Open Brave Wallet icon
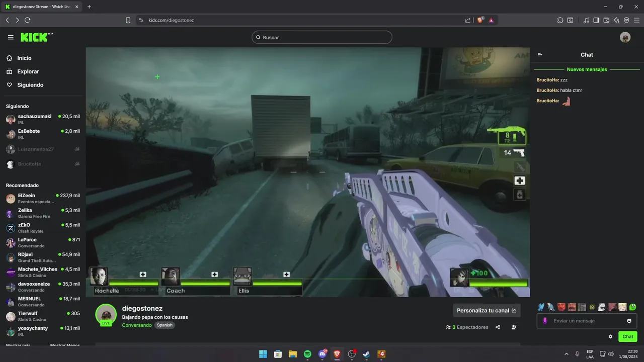The image size is (644, 362). [606, 20]
